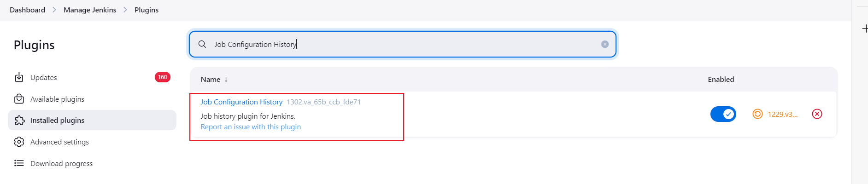Click the orange downgrade icon
The image size is (868, 184).
coord(757,114)
